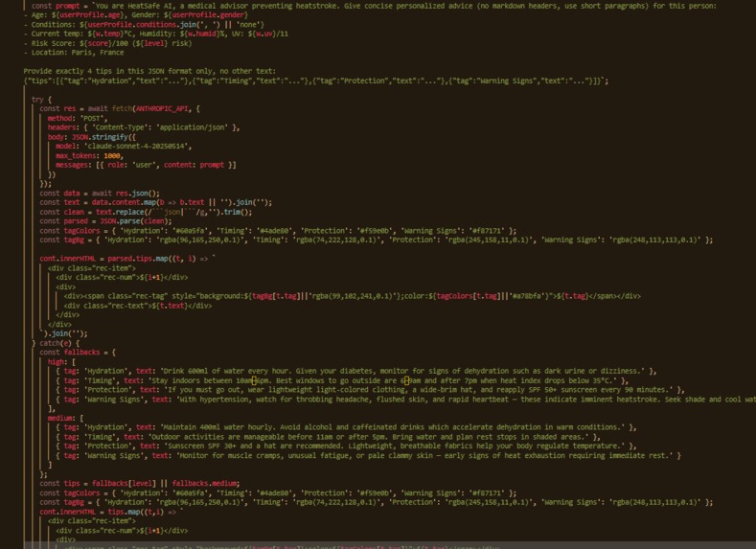Click the 'Conditions:' line of the prompt
Screen dimensions: 756x549
pyautogui.click(x=144, y=25)
